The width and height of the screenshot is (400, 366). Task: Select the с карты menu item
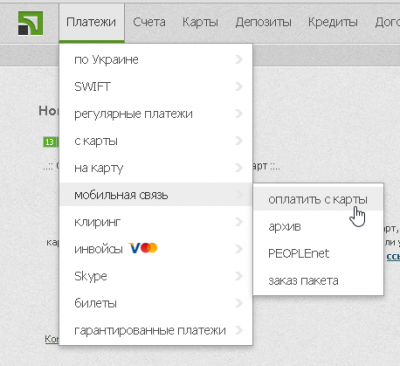(x=156, y=141)
